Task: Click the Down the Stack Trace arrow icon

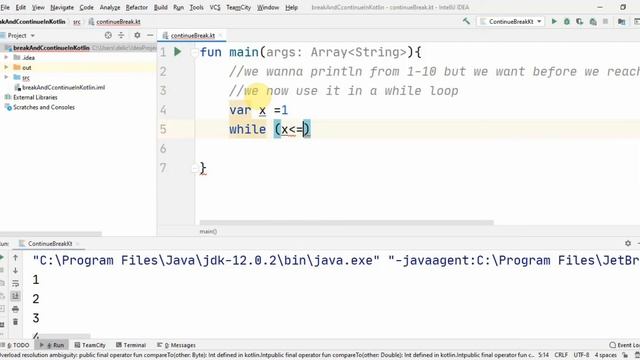Action: [x=15, y=271]
